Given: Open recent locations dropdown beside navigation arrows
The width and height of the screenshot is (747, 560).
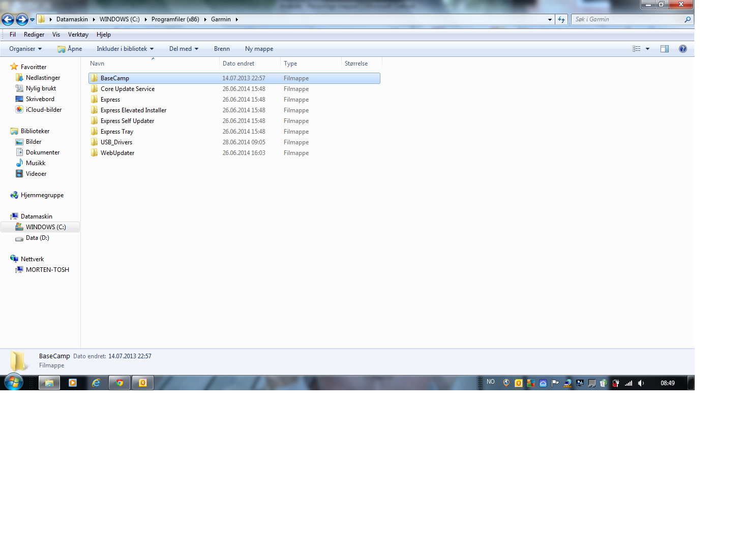Looking at the screenshot, I should click(x=32, y=20).
